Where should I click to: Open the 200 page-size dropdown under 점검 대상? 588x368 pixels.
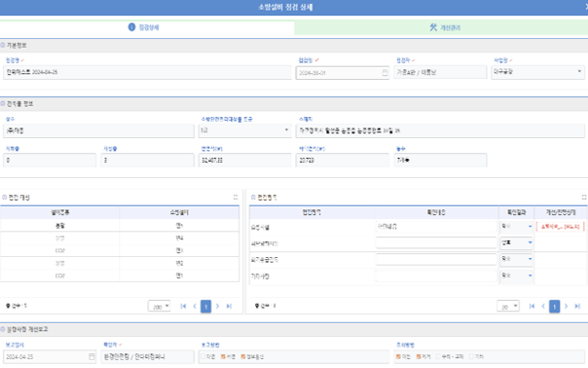tap(160, 307)
